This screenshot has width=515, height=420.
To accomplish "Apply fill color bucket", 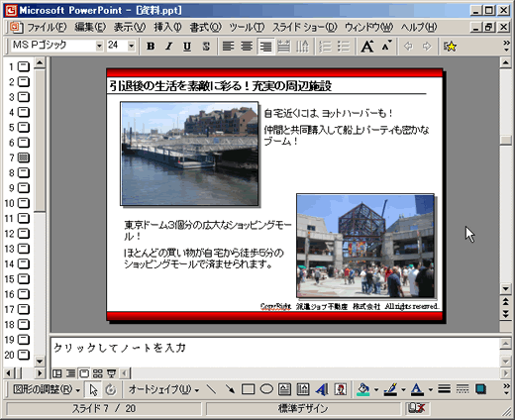I will 363,389.
